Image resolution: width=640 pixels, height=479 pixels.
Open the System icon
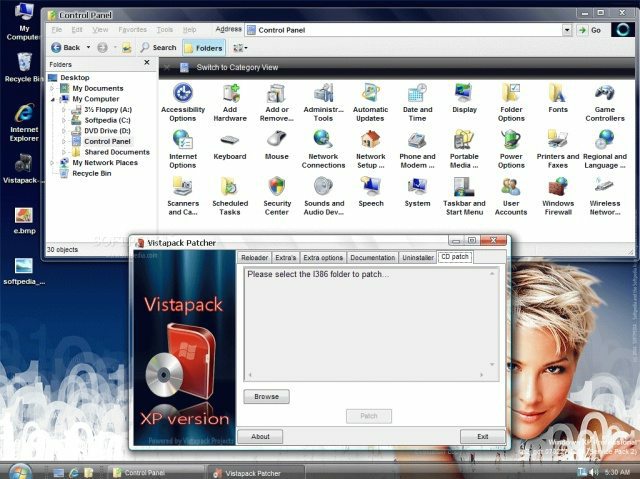pos(417,192)
